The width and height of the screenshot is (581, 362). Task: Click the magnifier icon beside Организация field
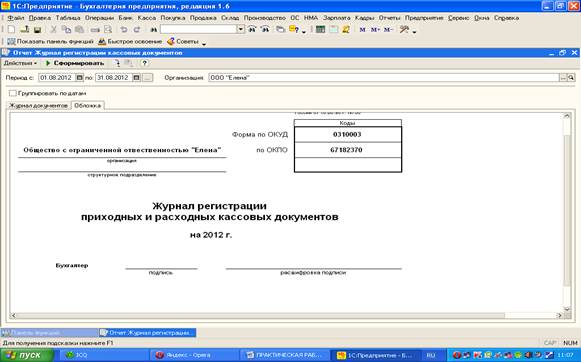click(571, 78)
